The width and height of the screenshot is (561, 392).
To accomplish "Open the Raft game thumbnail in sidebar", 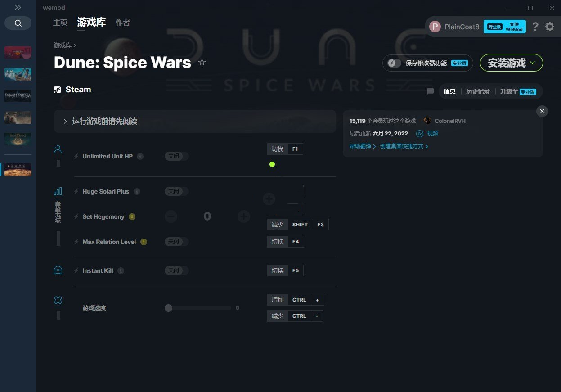I will (x=18, y=74).
